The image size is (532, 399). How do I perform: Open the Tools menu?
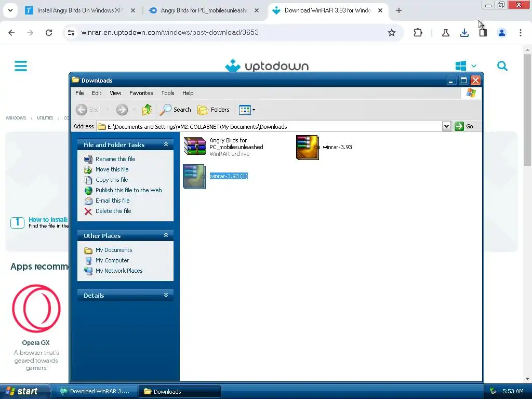tap(168, 93)
